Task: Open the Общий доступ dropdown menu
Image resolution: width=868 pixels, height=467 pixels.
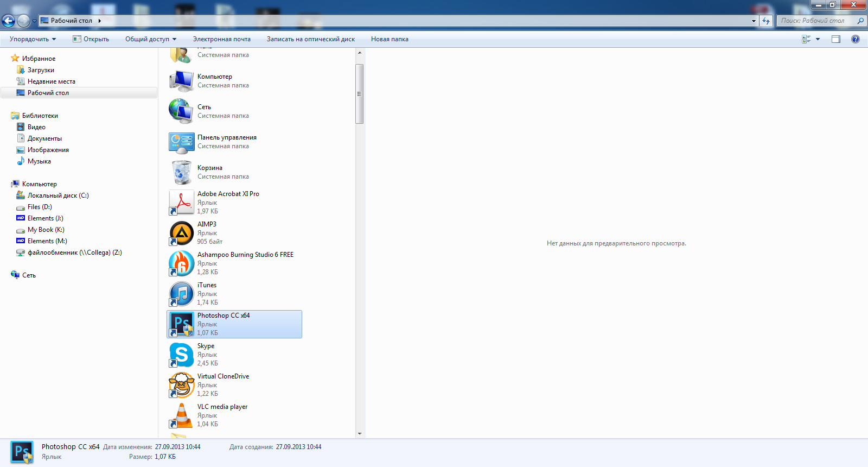Action: (151, 39)
